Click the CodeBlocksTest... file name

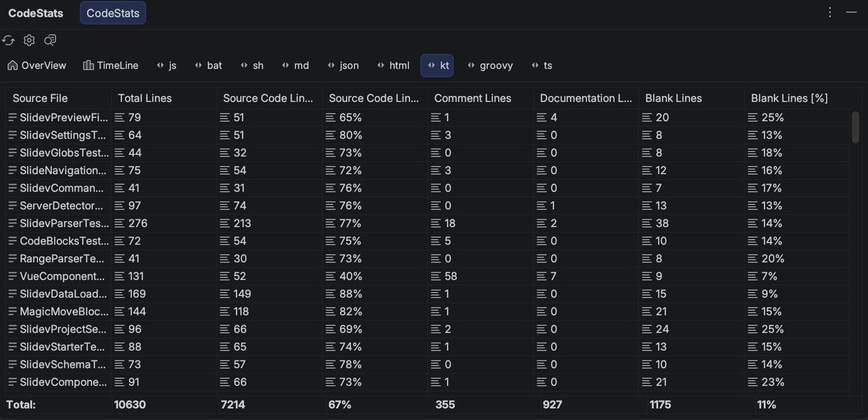tap(64, 241)
